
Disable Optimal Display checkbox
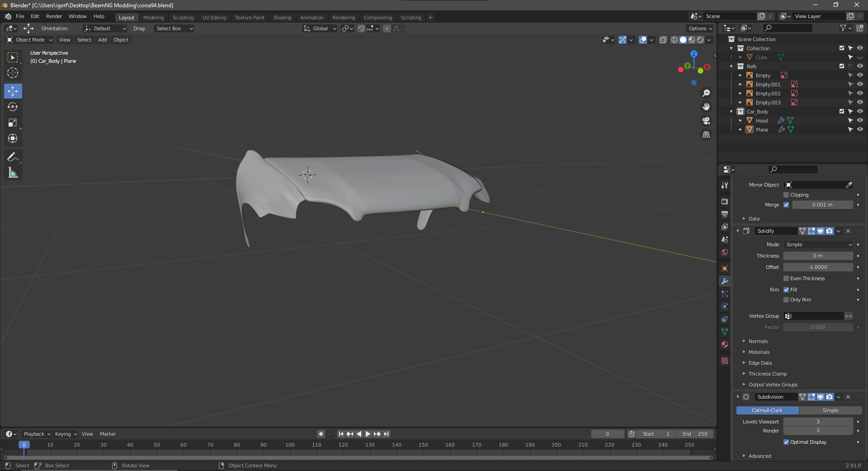point(786,442)
